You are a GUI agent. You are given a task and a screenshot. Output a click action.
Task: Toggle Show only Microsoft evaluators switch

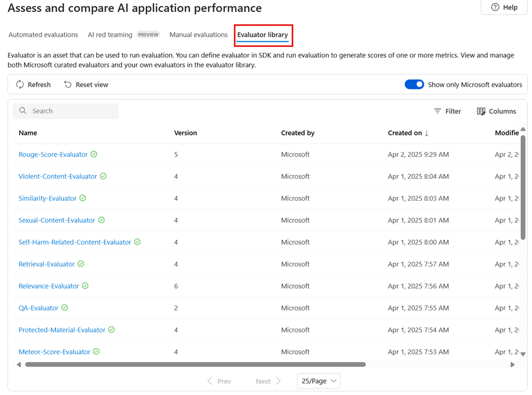(x=414, y=84)
